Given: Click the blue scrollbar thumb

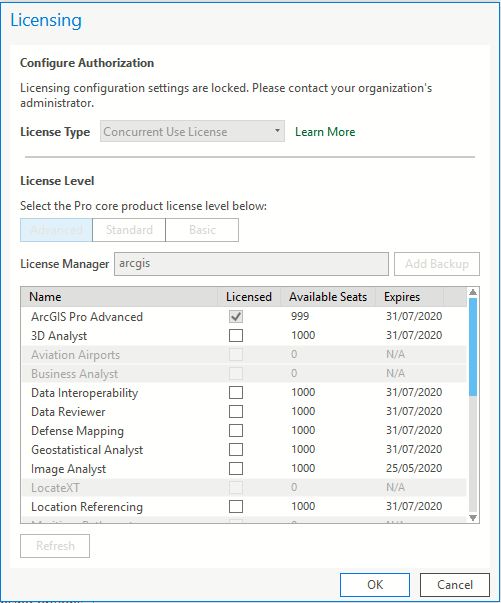Looking at the screenshot, I should click(473, 347).
